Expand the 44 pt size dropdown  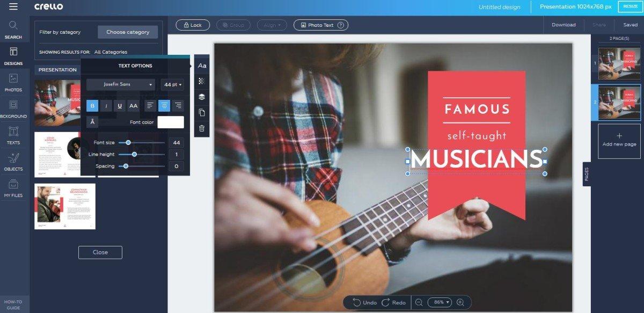[172, 84]
